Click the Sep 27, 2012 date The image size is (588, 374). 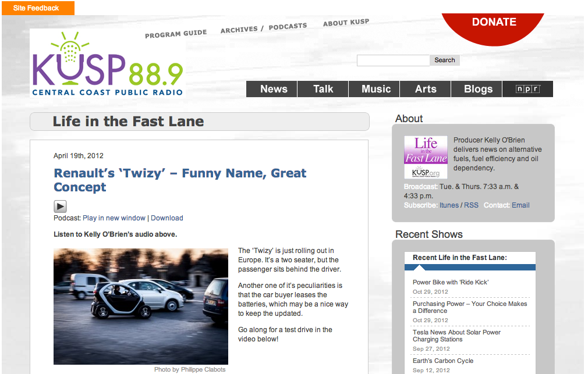(x=431, y=349)
